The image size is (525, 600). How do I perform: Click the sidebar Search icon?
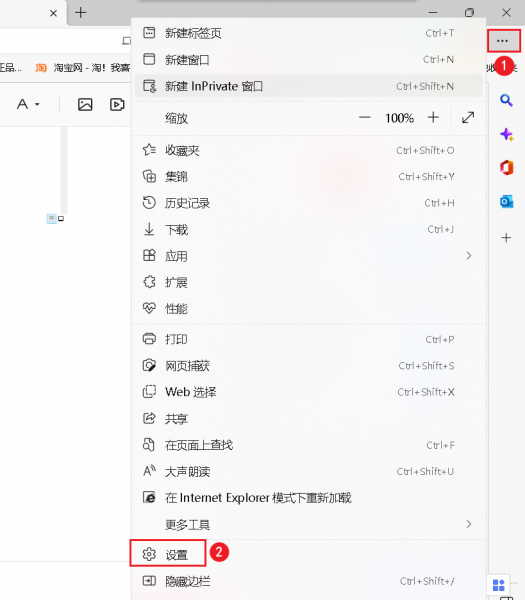(506, 101)
